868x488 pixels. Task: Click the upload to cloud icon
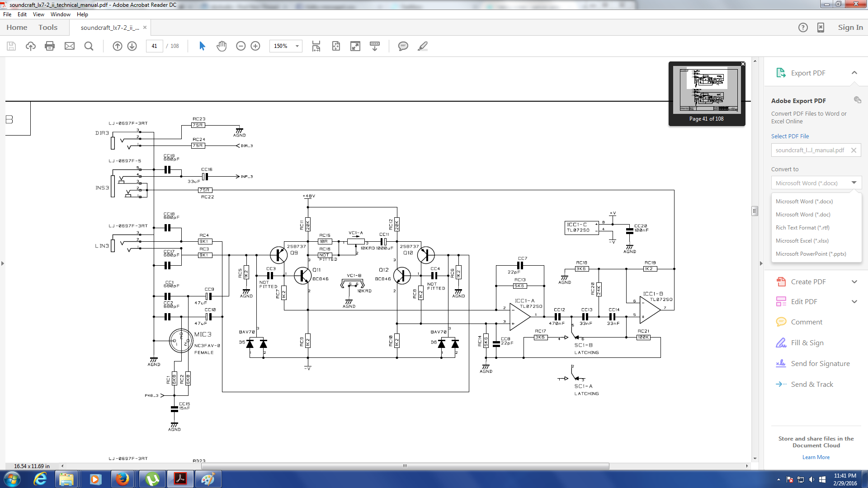[x=31, y=46]
